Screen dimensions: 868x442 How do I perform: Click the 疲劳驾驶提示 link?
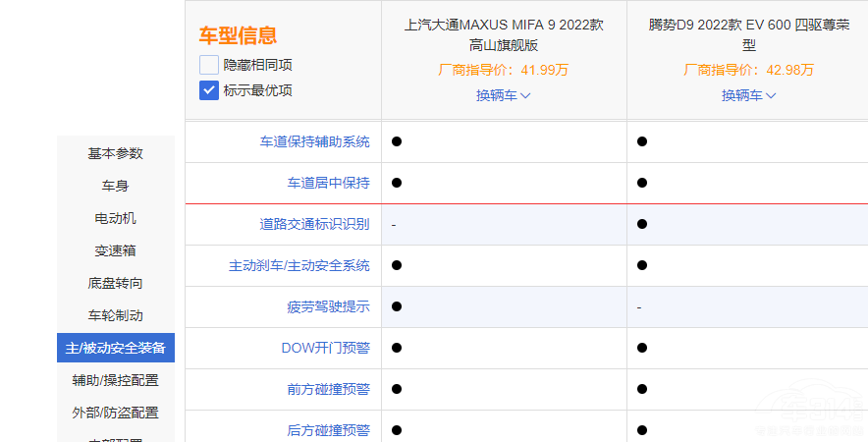click(x=328, y=306)
